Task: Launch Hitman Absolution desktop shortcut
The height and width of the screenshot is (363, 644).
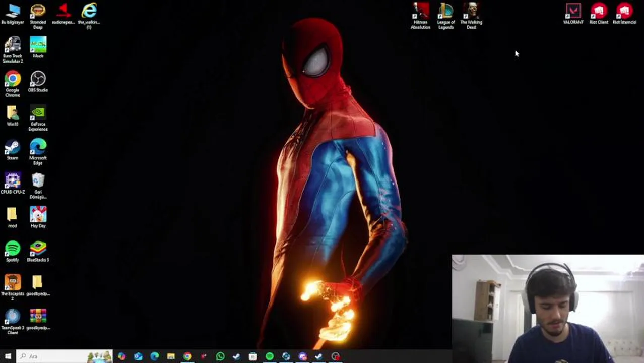Action: [420, 16]
